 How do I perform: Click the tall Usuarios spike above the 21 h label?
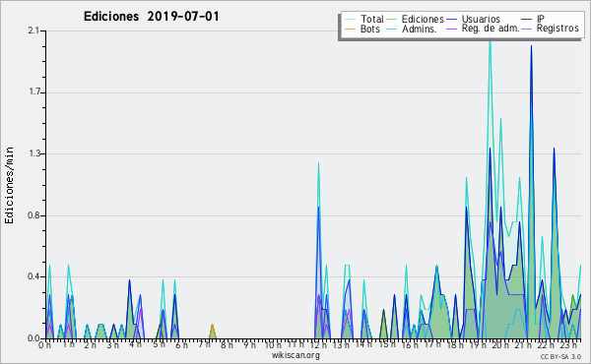coord(532,46)
